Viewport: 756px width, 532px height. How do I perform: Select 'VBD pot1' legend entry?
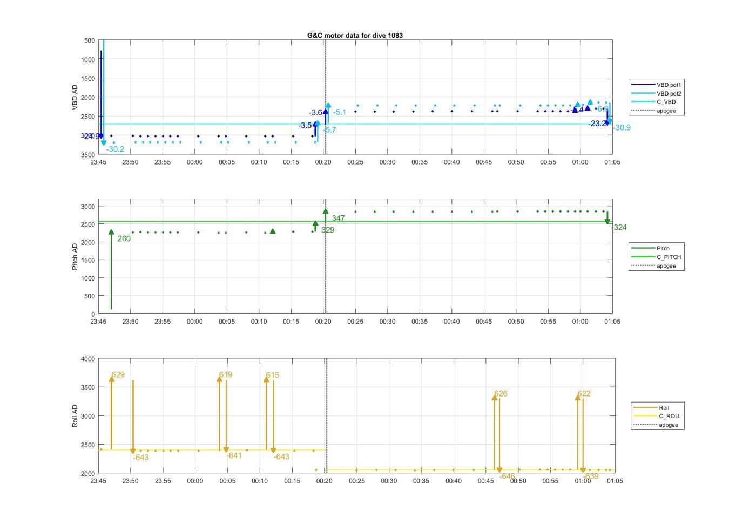pos(656,85)
